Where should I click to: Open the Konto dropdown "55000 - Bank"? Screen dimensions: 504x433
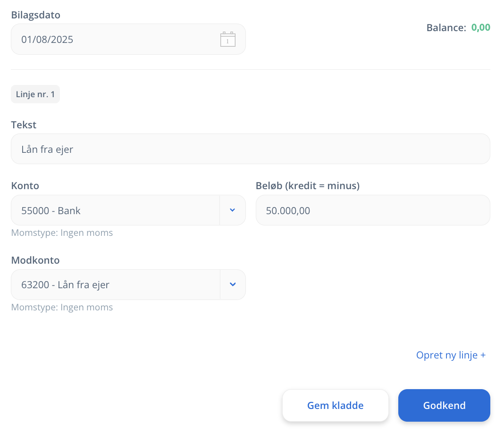point(128,210)
